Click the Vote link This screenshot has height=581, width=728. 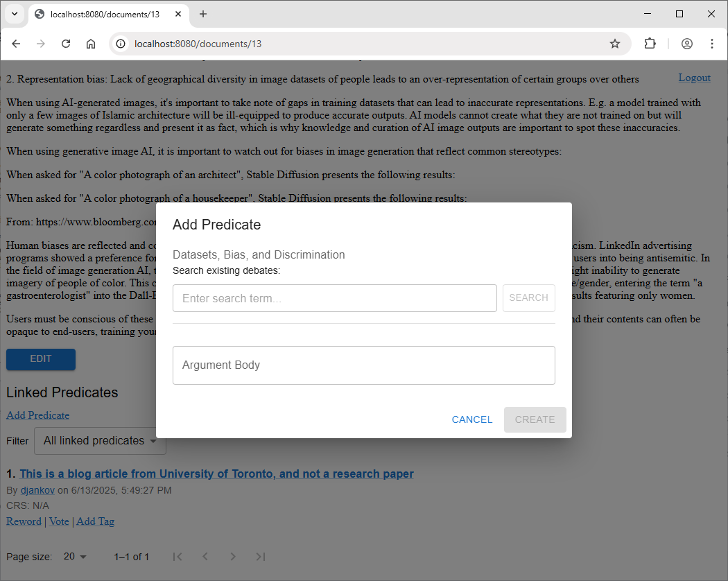[x=59, y=521]
